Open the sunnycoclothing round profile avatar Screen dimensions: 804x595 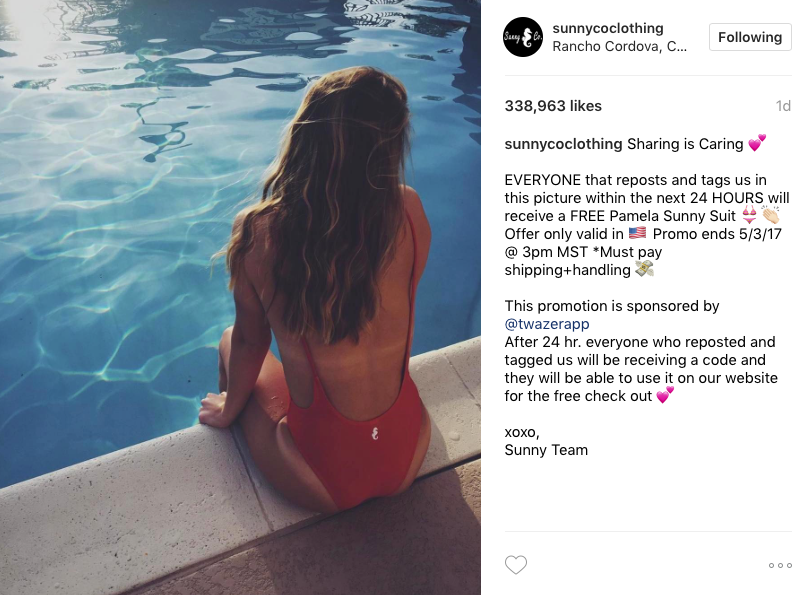[x=522, y=37]
